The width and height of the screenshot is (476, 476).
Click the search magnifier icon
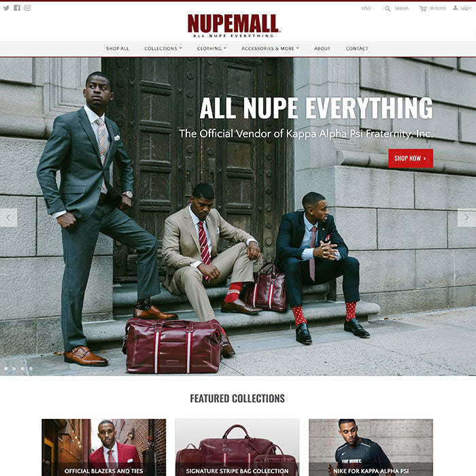(388, 9)
